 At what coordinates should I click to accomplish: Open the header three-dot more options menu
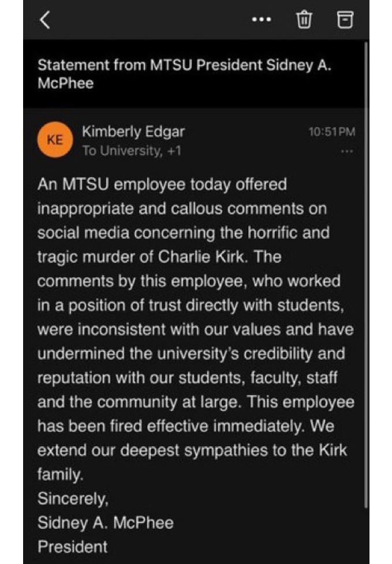click(262, 20)
